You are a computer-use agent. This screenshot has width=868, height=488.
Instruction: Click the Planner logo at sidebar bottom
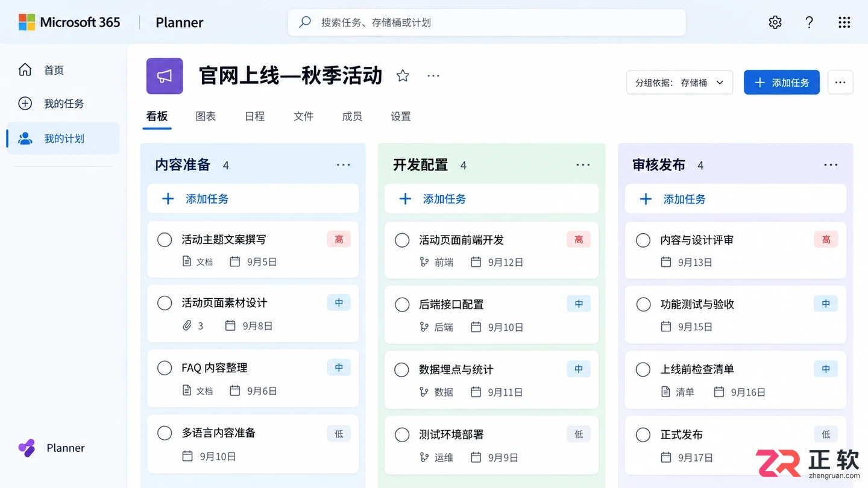[x=27, y=448]
